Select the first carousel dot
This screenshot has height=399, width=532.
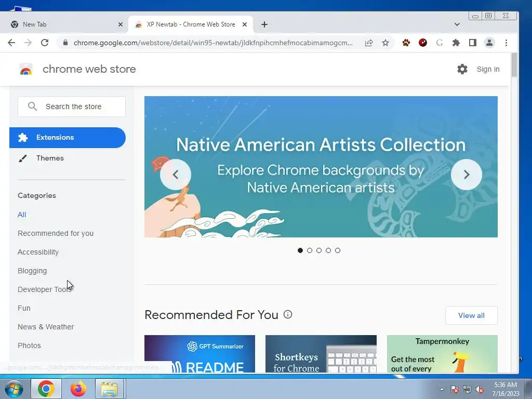pos(300,250)
